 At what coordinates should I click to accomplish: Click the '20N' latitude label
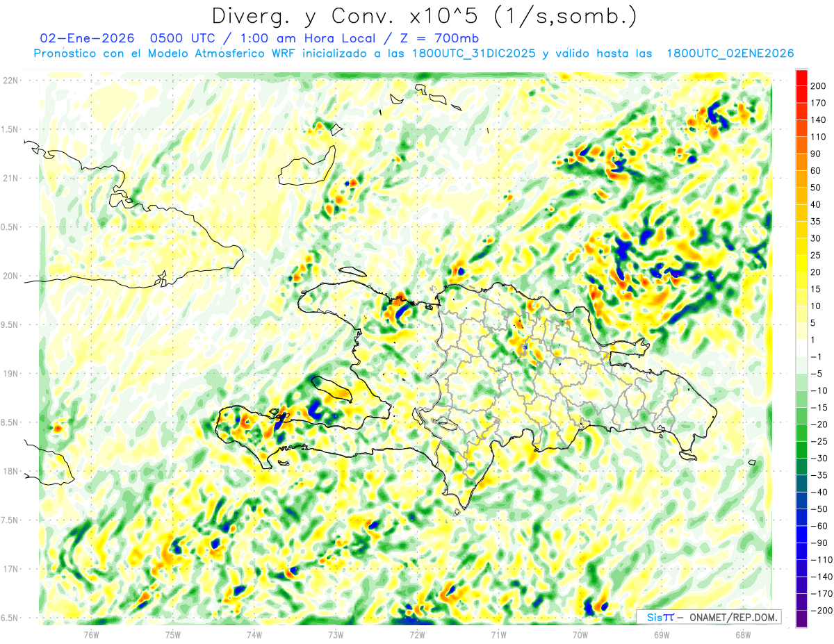(x=11, y=276)
